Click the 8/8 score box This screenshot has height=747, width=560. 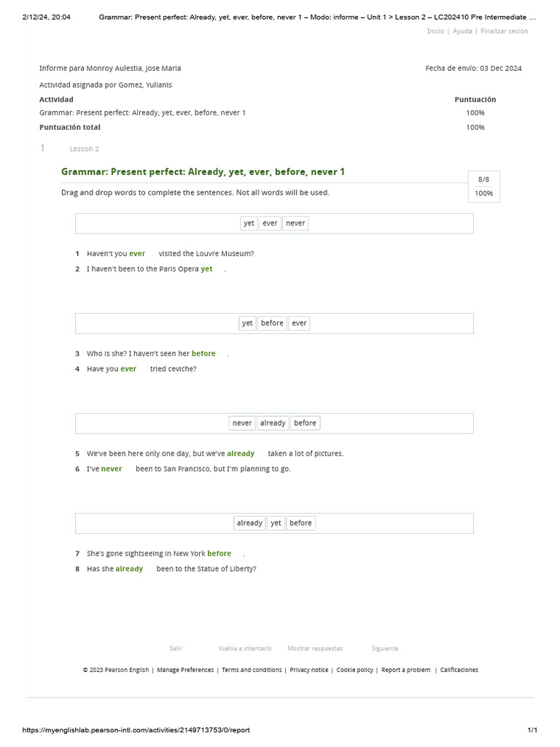click(483, 179)
